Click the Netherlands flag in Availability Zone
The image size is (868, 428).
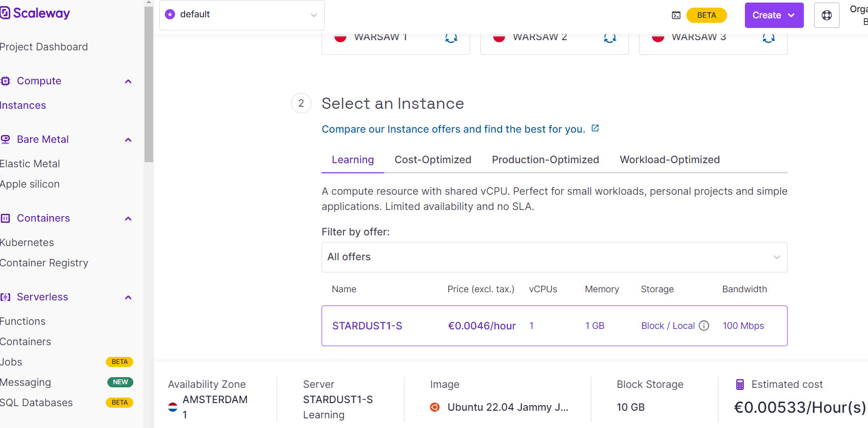tap(173, 407)
